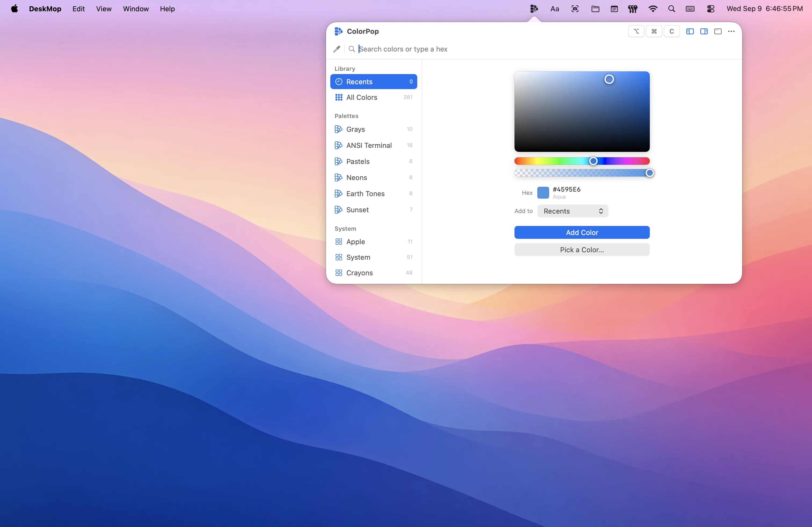Open Control Center in menu bar

[711, 9]
